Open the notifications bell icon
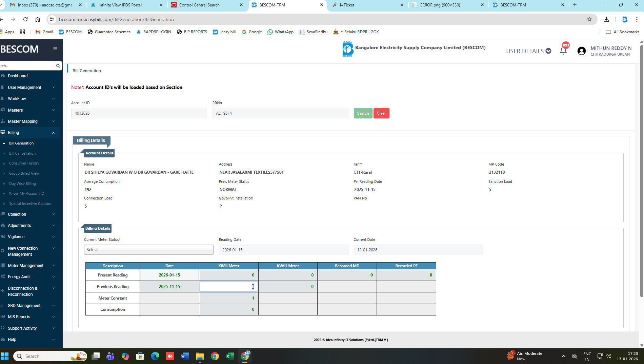 click(563, 51)
